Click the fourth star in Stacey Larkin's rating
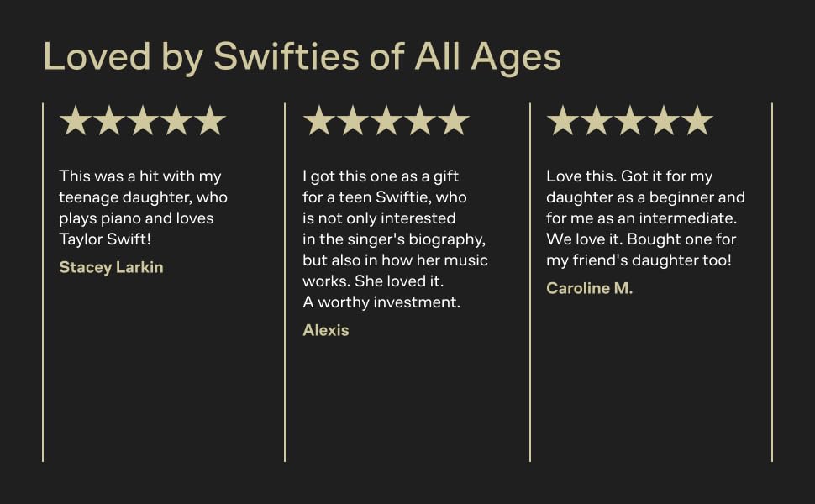The height and width of the screenshot is (504, 815). pyautogui.click(x=176, y=121)
